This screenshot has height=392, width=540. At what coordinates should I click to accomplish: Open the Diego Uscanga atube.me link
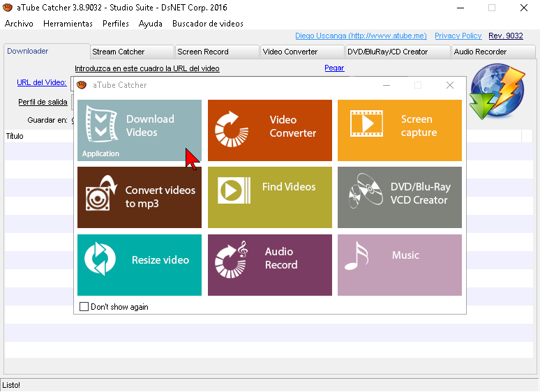coord(361,36)
